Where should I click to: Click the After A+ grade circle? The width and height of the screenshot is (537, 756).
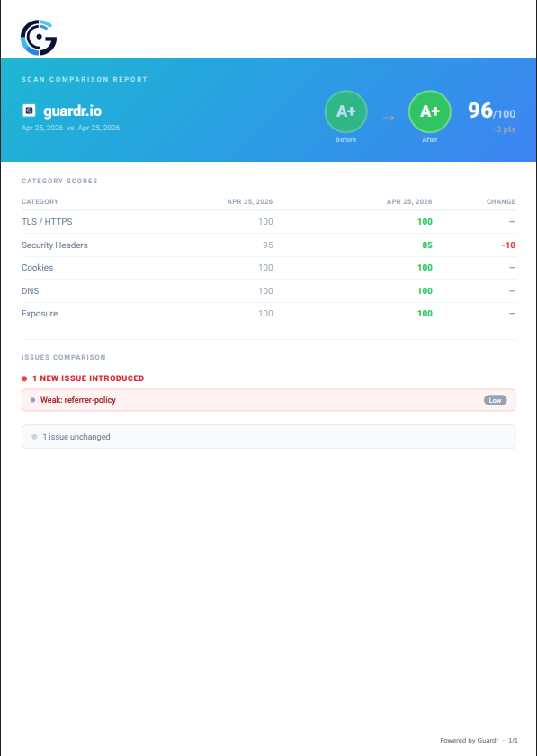(429, 111)
